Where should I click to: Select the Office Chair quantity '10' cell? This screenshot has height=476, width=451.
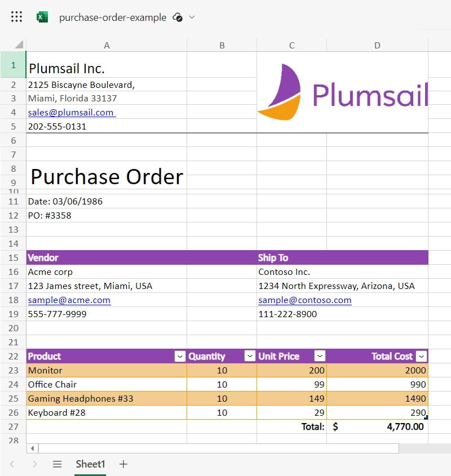click(222, 384)
